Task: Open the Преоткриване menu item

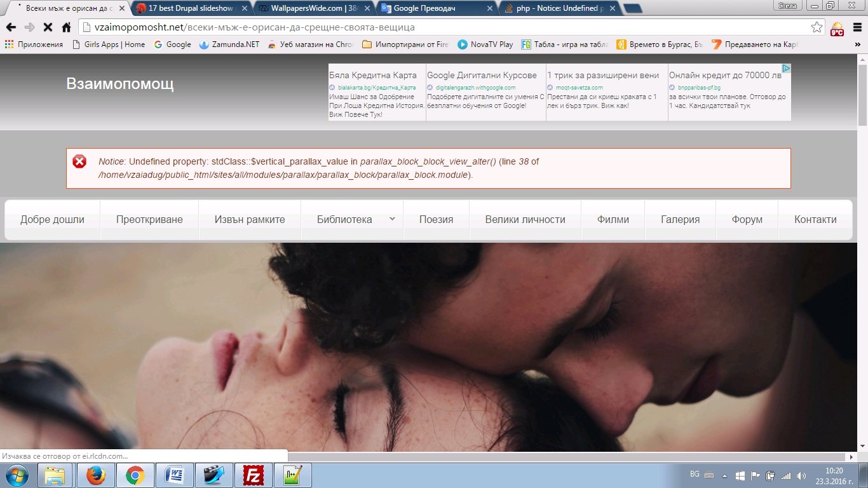Action: tap(149, 219)
